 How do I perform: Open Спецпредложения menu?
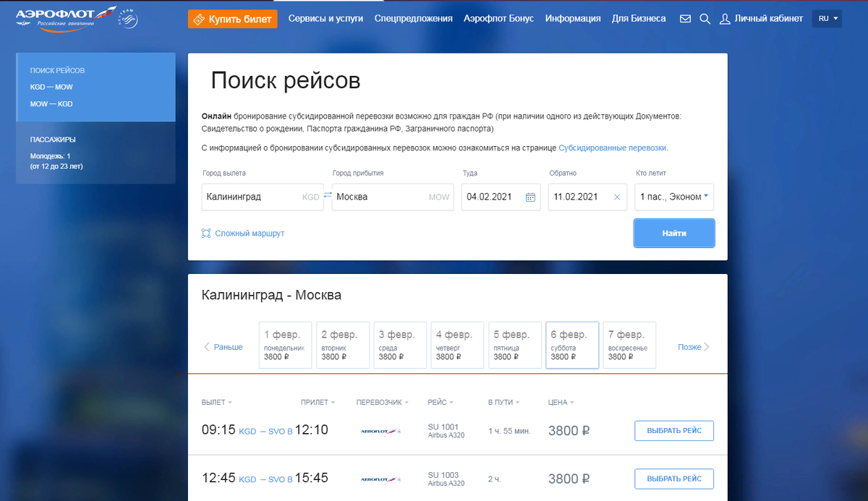click(x=414, y=19)
